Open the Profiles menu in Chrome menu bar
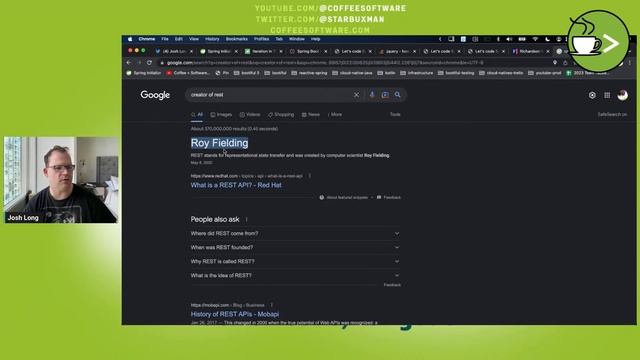This screenshot has width=640, height=360. pos(262,39)
